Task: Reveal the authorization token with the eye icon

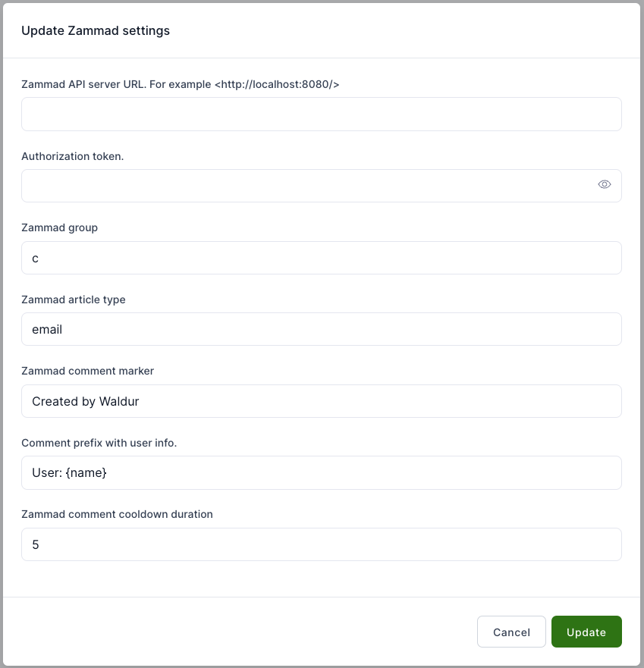Action: pos(604,184)
